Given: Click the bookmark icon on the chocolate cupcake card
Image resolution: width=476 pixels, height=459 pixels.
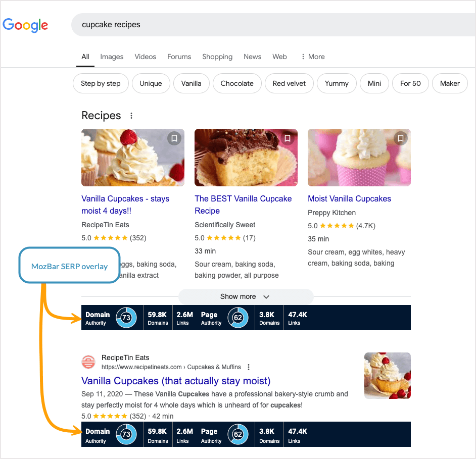Looking at the screenshot, I should (288, 138).
